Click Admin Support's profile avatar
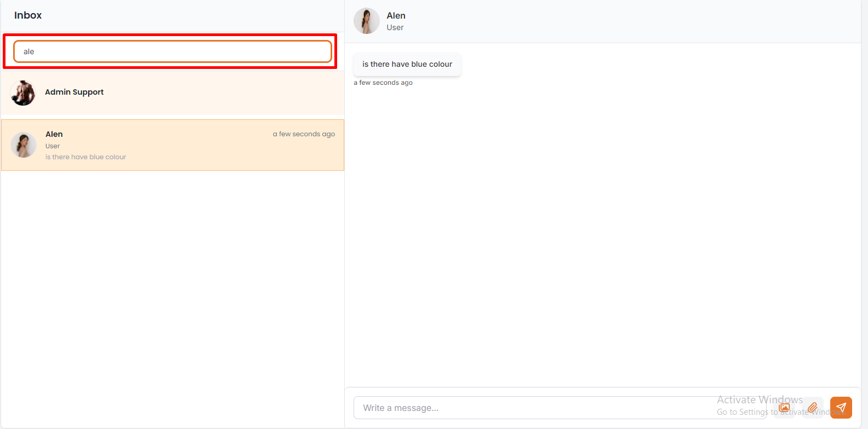868x429 pixels. (23, 93)
